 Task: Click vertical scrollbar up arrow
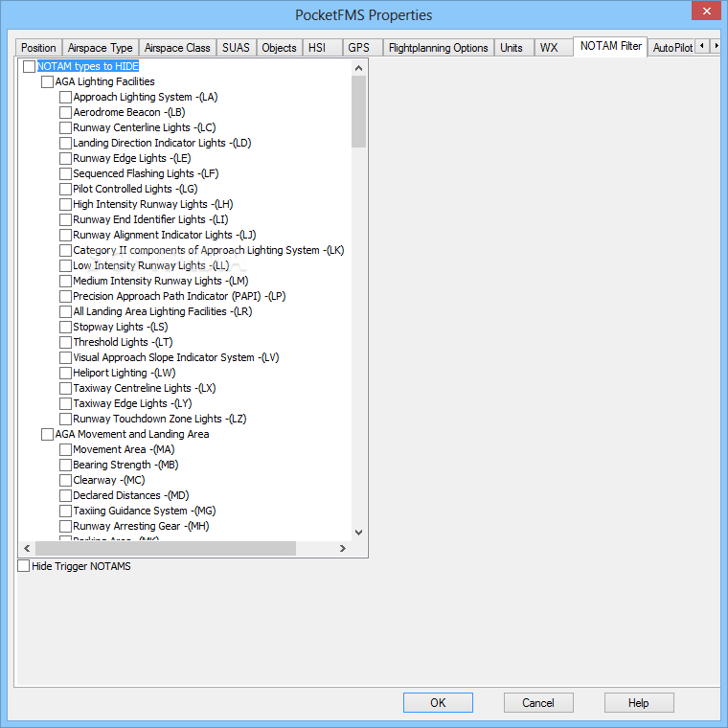358,68
